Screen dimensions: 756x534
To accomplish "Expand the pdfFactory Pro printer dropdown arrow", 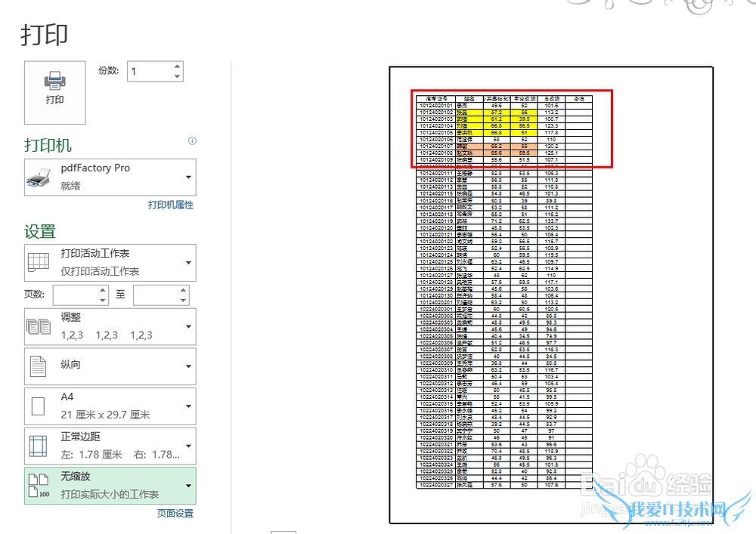I will click(x=187, y=178).
